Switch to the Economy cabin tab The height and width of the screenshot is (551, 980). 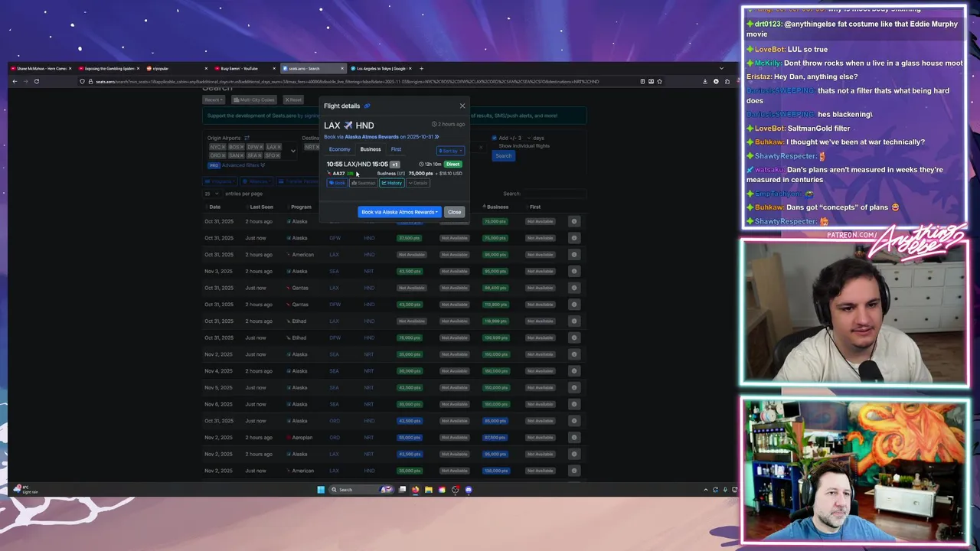339,149
